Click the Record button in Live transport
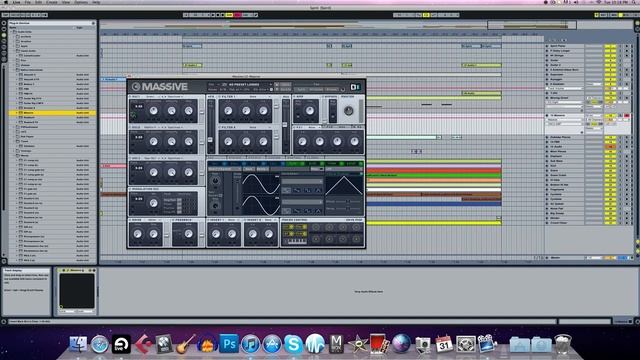Screen dimensions: 640x360 (x=223, y=15)
